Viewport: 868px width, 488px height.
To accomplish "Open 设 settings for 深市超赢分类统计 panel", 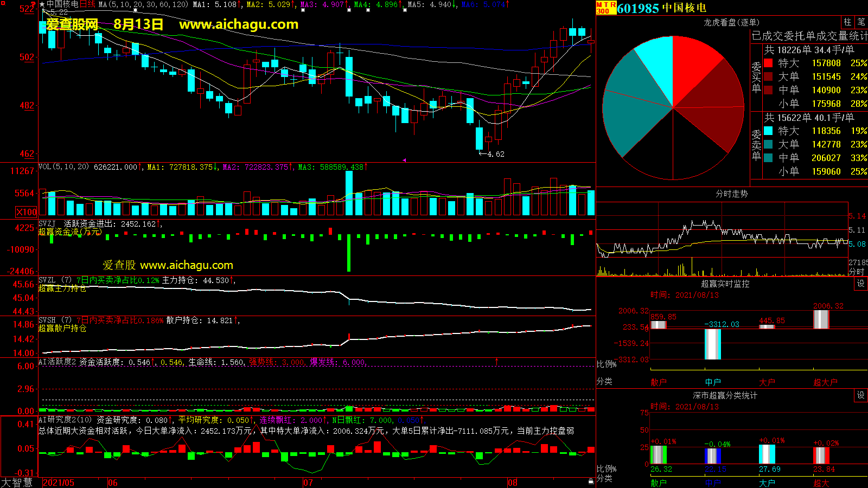I will click(x=861, y=396).
